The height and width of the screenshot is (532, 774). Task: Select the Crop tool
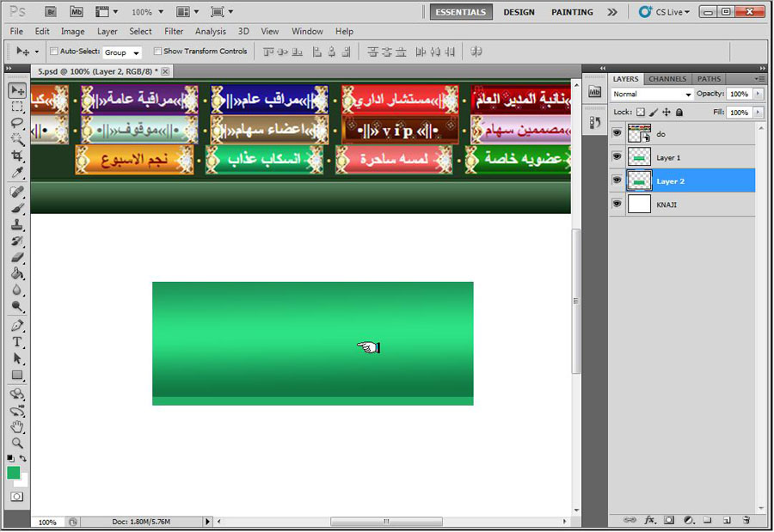17,156
